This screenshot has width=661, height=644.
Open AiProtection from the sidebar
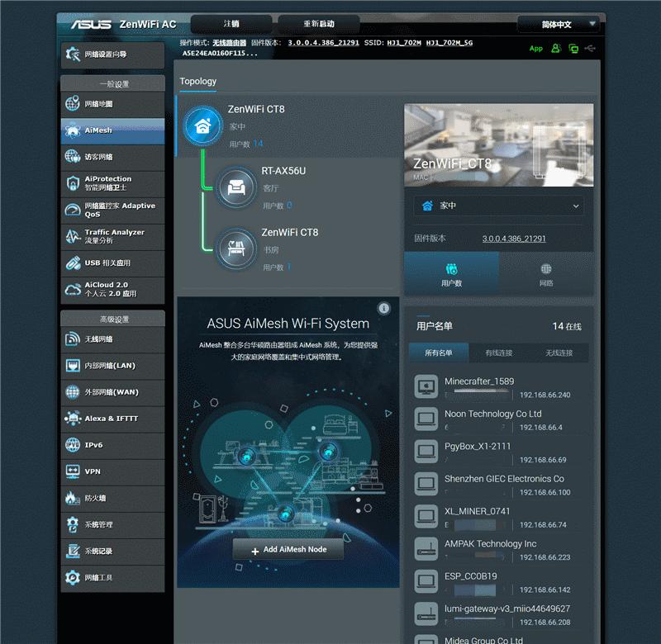click(x=112, y=183)
